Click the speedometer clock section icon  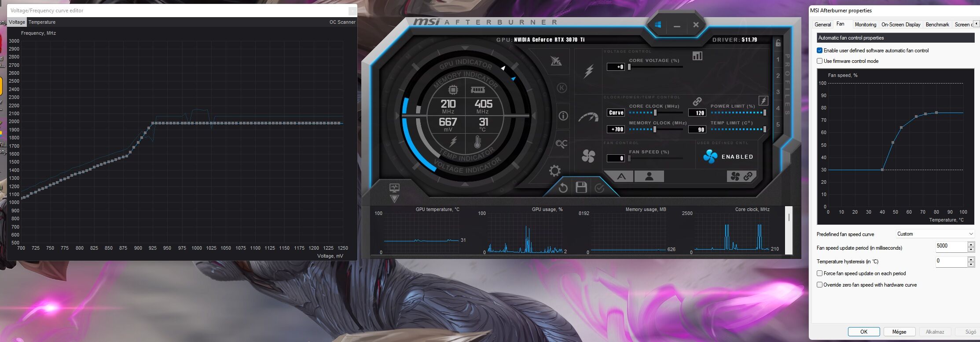[x=588, y=117]
